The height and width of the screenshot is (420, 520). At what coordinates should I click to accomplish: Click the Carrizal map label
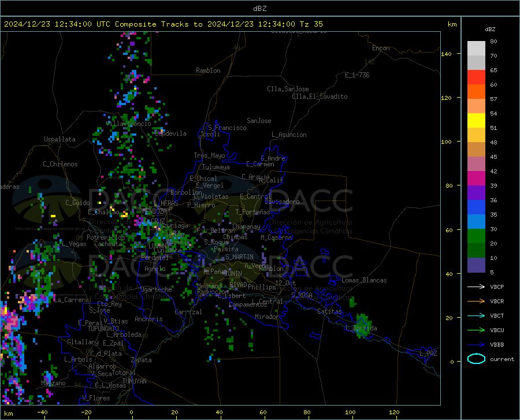(188, 312)
